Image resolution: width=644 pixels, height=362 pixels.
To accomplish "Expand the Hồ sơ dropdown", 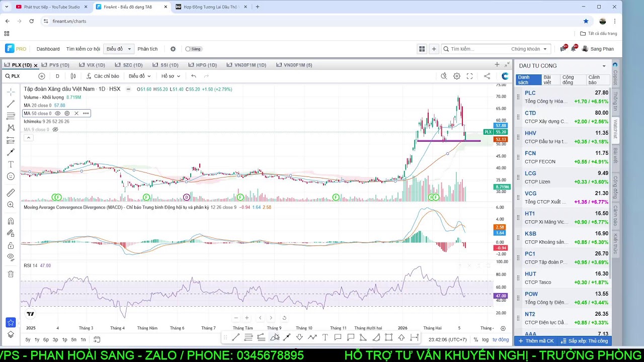I will click(x=171, y=76).
